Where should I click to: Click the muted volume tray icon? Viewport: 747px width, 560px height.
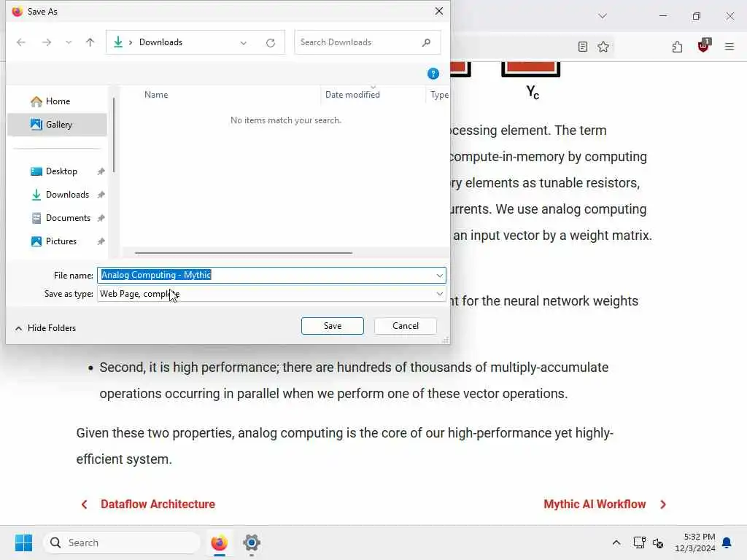(x=658, y=543)
